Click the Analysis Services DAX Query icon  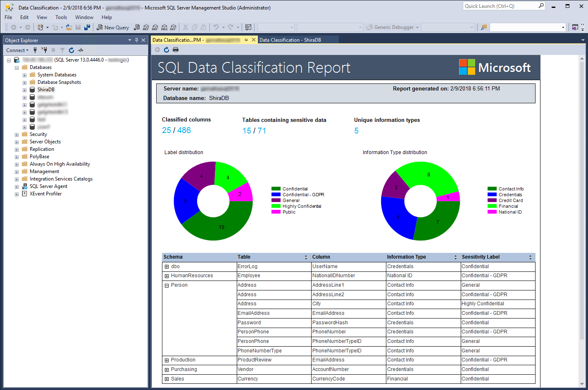173,28
